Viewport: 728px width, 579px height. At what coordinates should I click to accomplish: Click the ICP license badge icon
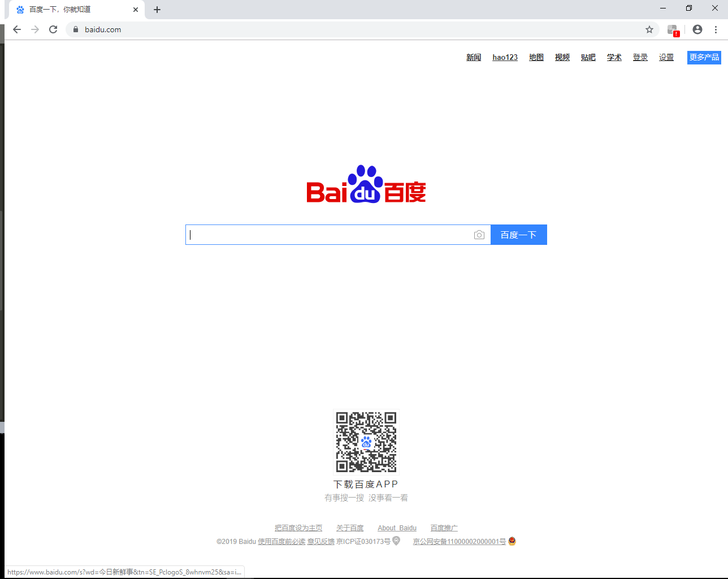[396, 541]
